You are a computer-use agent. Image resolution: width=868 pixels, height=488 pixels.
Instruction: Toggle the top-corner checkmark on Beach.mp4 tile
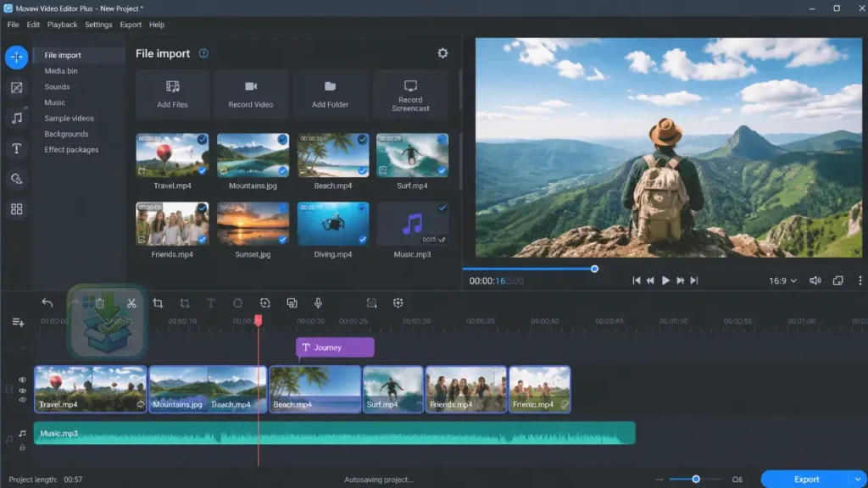362,140
